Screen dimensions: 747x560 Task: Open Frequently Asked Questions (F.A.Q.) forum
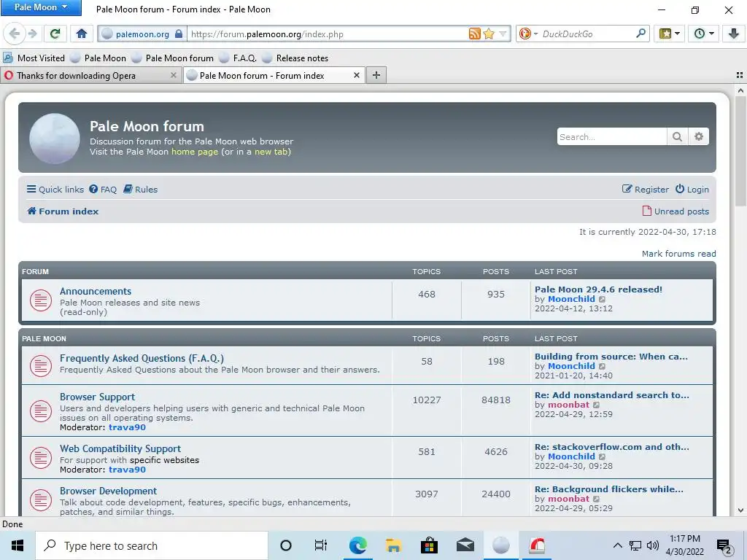[142, 358]
